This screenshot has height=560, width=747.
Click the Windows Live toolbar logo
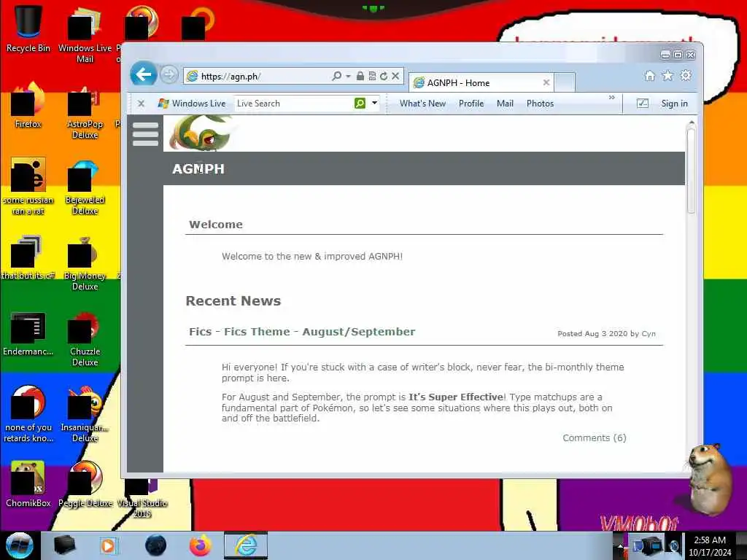[192, 104]
